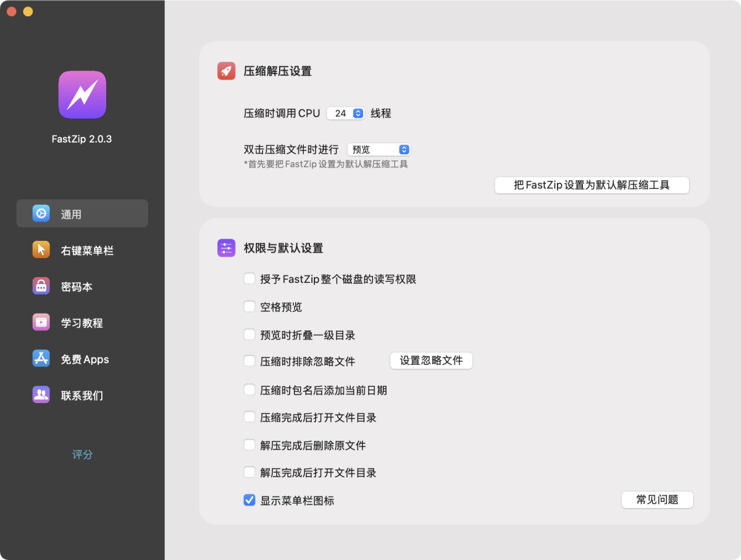Tick 压缩完成后打开文件目录 checkbox
The width and height of the screenshot is (741, 560).
tap(249, 417)
